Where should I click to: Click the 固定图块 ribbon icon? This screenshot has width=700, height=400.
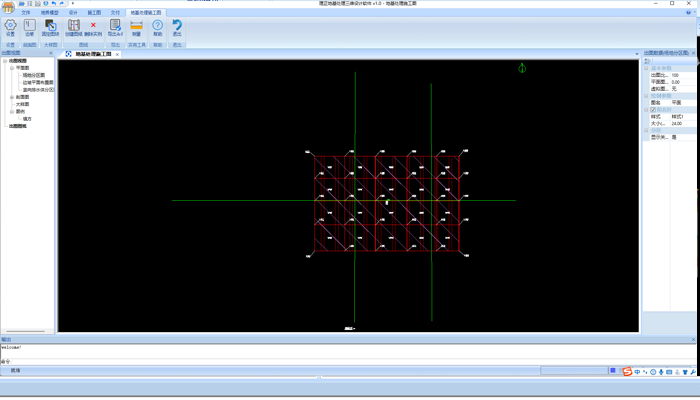point(50,26)
